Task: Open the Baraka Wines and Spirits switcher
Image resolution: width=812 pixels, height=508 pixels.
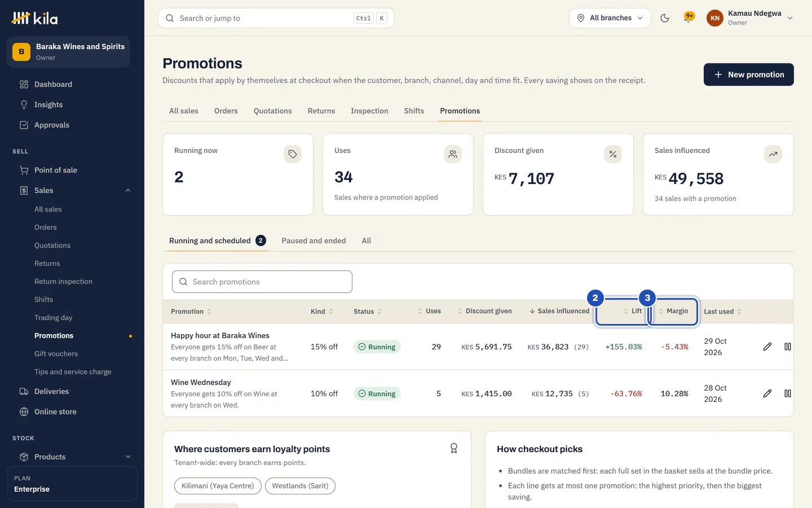Action: click(68, 52)
